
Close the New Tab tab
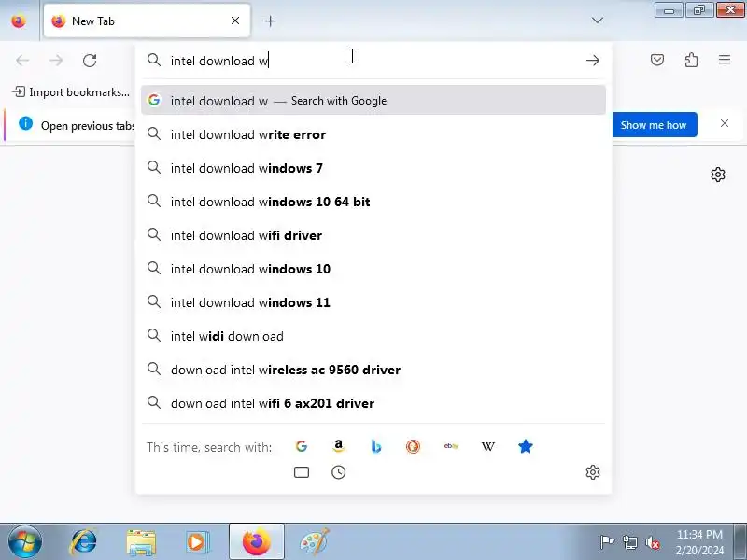[235, 21]
